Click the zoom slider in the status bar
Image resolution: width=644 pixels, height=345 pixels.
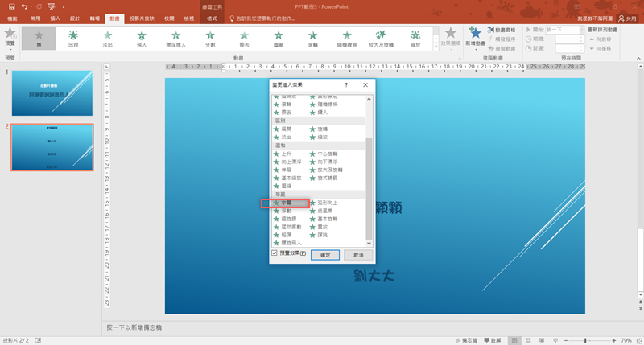click(585, 340)
